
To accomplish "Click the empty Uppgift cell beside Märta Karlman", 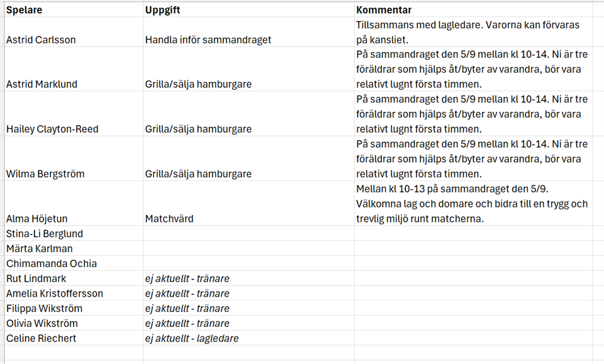I will pos(249,248).
